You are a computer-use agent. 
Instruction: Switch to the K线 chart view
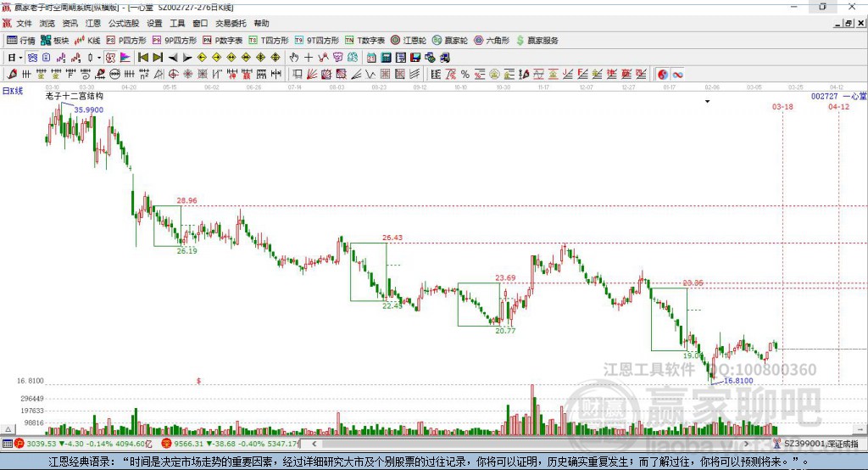tap(87, 41)
